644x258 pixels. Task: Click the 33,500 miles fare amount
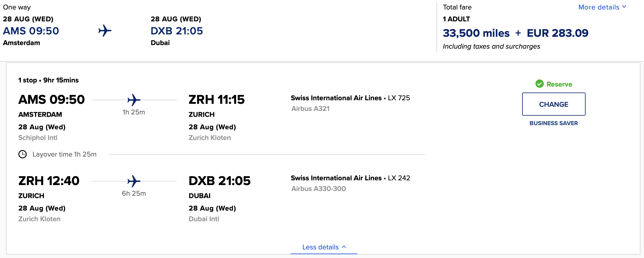coord(476,33)
